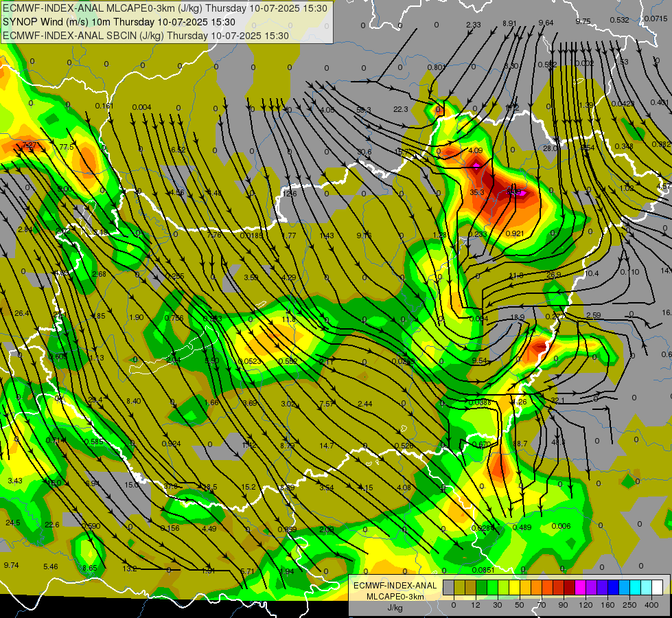
Task: Click the map value 29.4
Action: 95,400
